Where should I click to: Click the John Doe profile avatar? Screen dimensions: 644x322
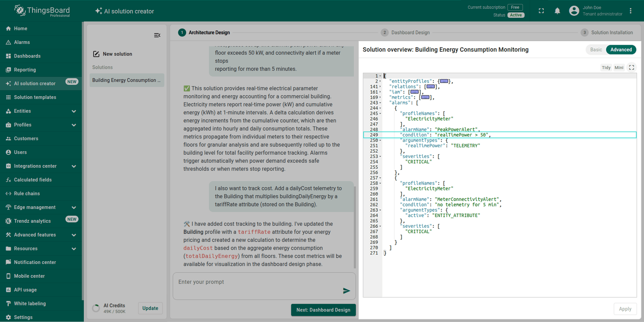coord(574,11)
